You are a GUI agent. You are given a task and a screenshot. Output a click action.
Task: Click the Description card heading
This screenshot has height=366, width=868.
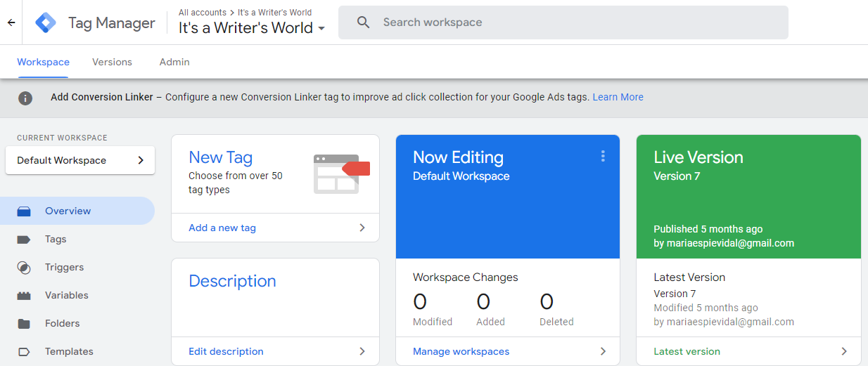pos(232,281)
